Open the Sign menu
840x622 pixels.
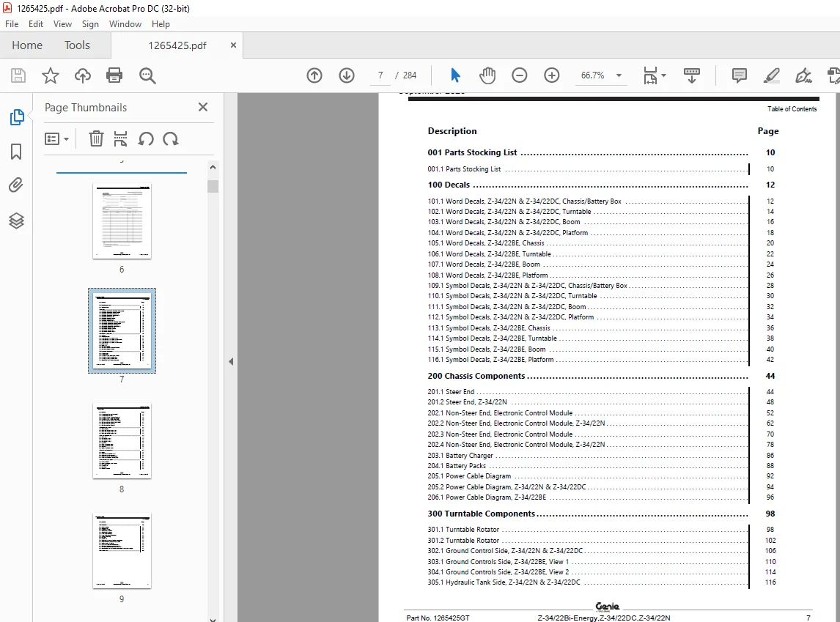pos(90,24)
